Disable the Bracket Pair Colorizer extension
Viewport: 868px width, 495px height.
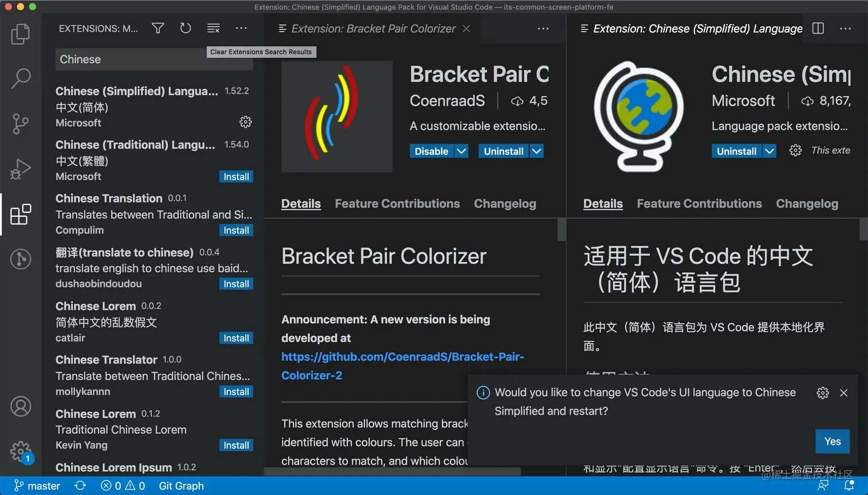432,151
